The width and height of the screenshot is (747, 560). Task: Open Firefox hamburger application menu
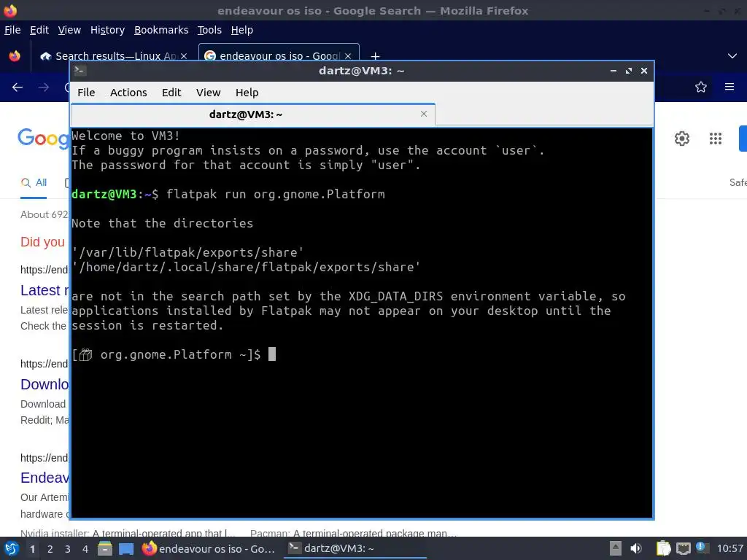click(729, 87)
